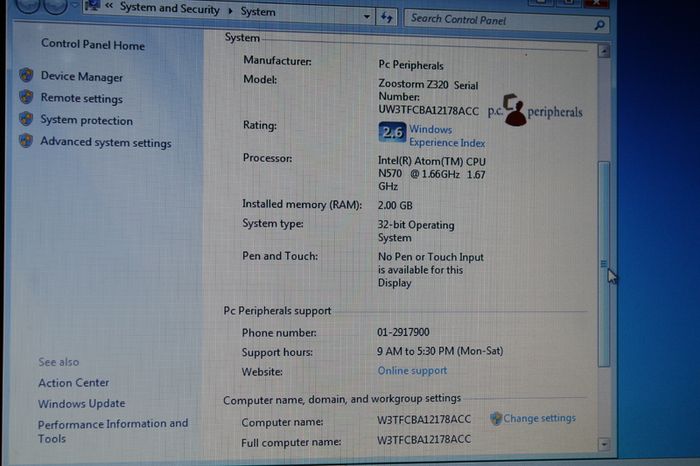Open Device Manager from sidebar

pyautogui.click(x=81, y=77)
